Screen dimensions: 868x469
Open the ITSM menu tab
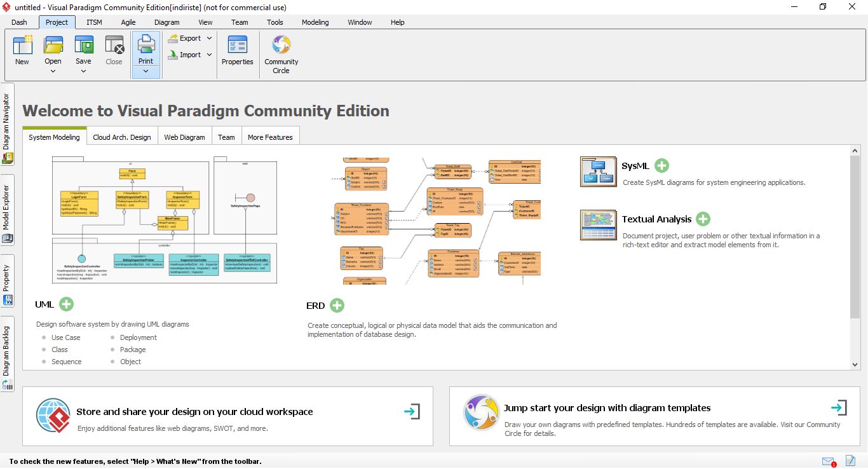(x=94, y=22)
